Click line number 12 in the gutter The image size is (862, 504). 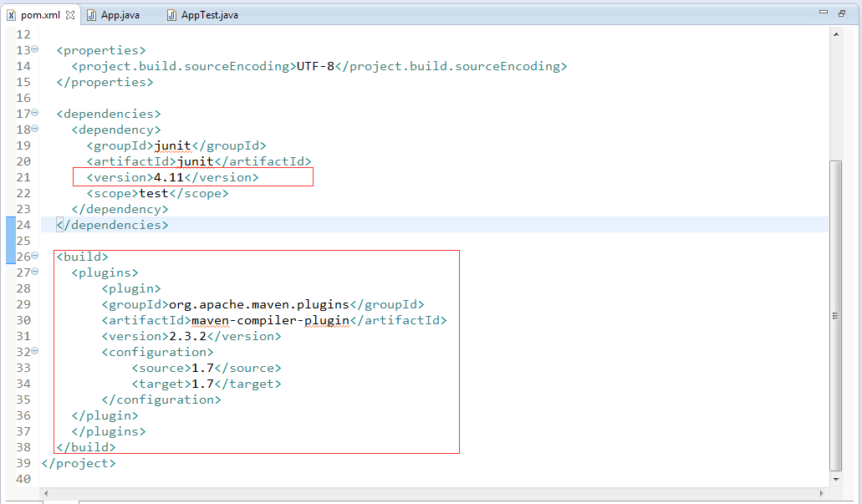click(23, 34)
